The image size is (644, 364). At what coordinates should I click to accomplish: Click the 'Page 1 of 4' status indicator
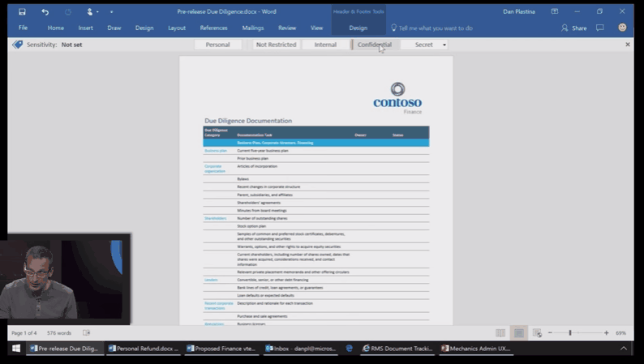(x=24, y=333)
